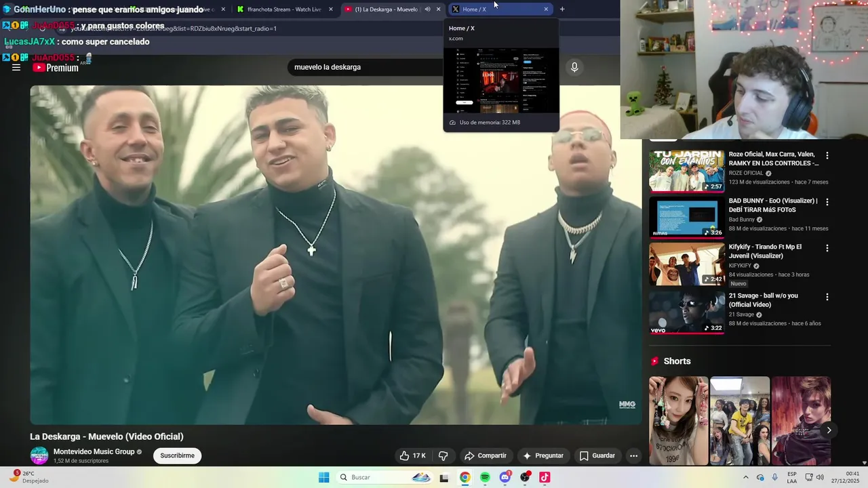
Task: Open 21 Savage ball w/o you thumbnail
Action: pyautogui.click(x=687, y=312)
